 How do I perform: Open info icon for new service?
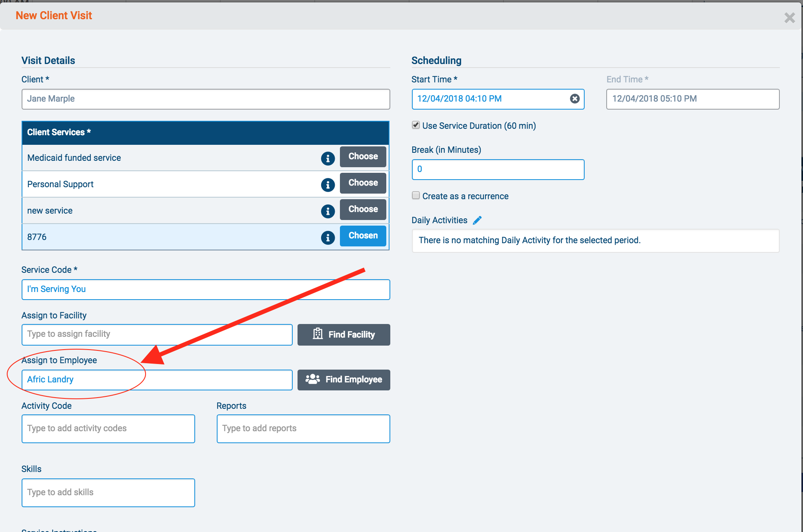[x=328, y=211]
